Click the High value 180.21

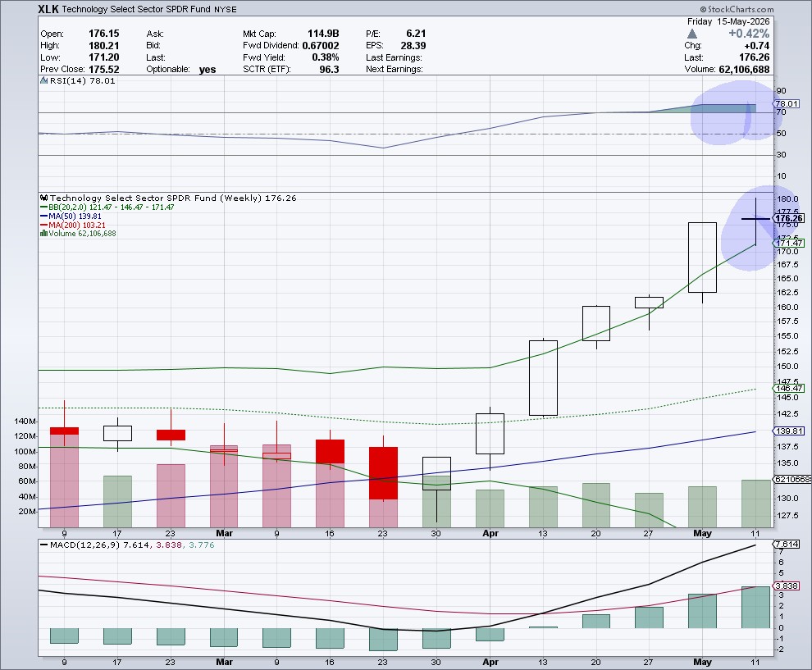103,45
